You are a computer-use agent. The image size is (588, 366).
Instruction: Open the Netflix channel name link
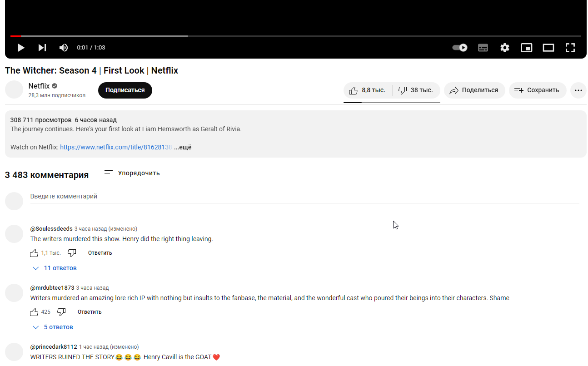tap(39, 86)
